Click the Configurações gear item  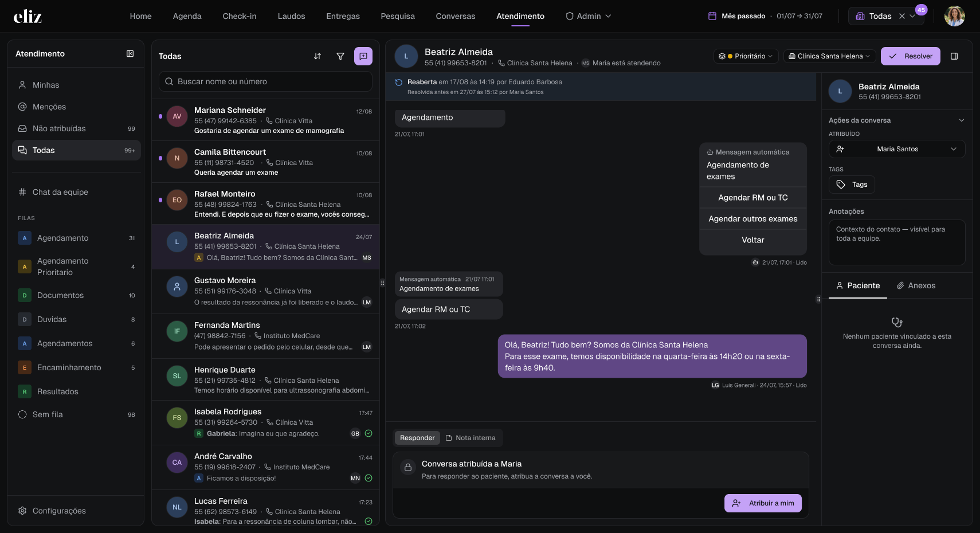point(75,511)
